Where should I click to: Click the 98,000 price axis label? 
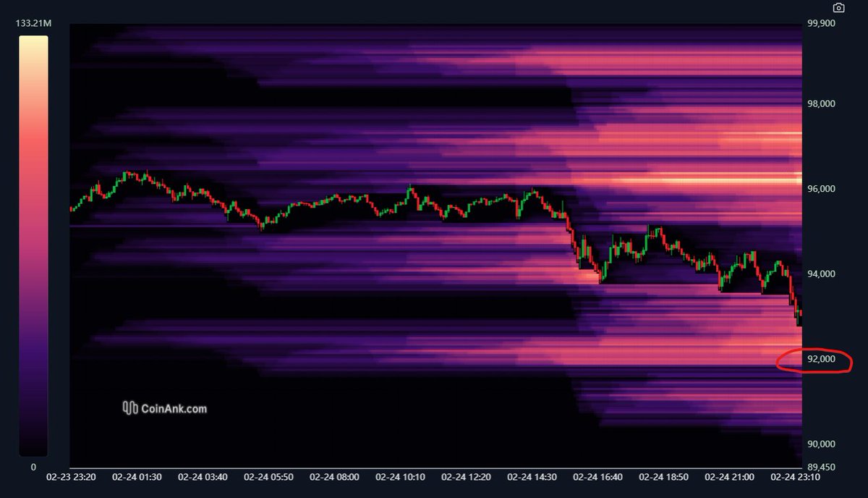822,104
